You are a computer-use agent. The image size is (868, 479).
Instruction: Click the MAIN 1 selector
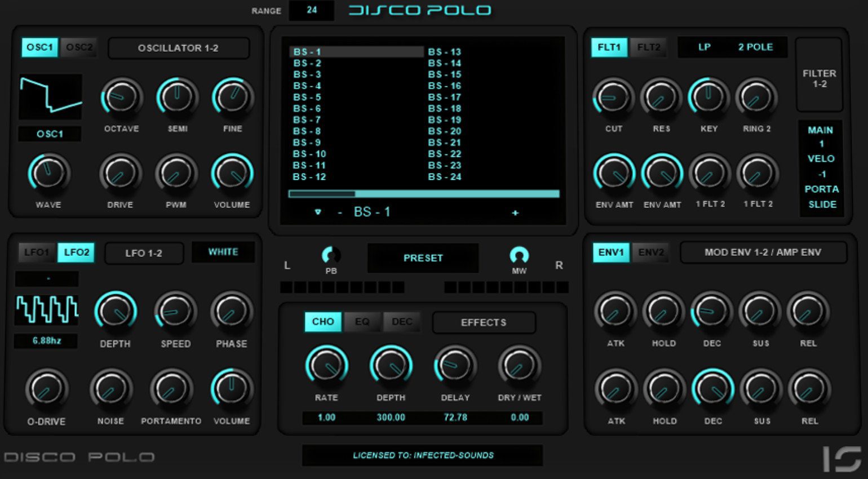(821, 136)
